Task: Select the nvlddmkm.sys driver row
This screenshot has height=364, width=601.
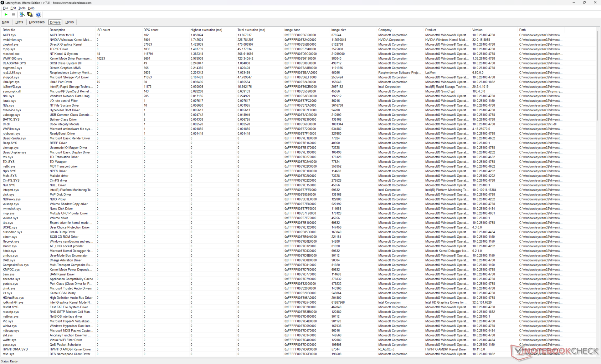Action: 13,40
